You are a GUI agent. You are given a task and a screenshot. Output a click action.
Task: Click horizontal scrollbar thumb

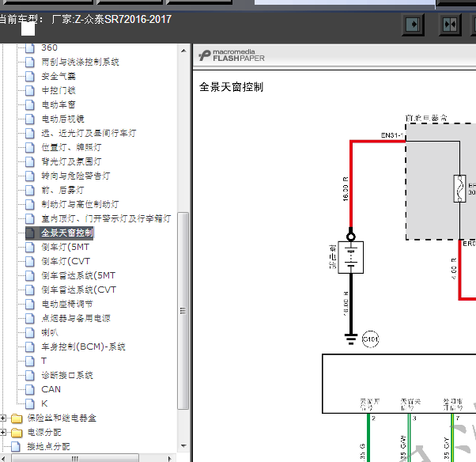point(75,458)
